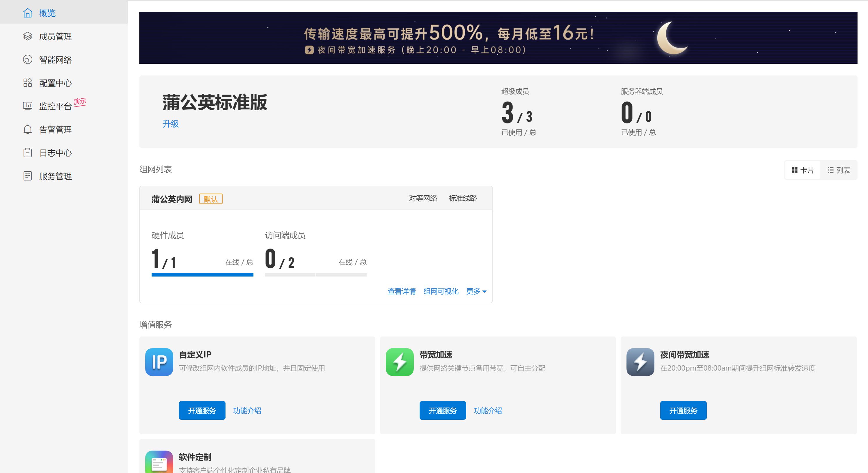Click the 组网列表 section heading
The image size is (868, 473).
pos(155,169)
